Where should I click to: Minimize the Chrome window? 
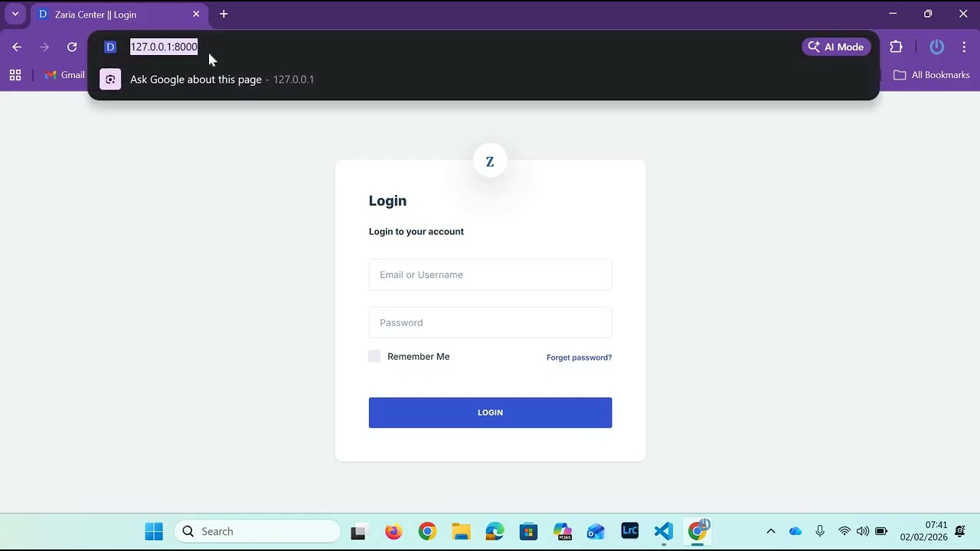coord(893,14)
